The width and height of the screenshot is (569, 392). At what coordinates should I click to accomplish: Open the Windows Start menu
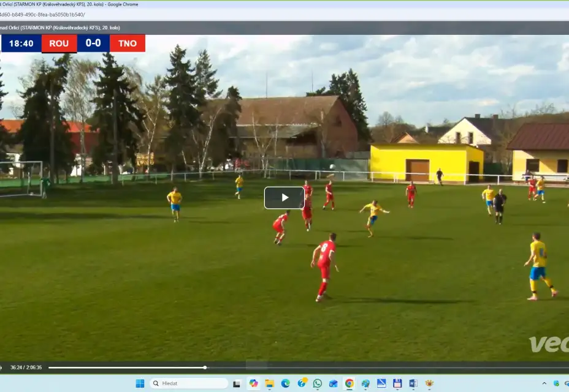click(x=140, y=383)
